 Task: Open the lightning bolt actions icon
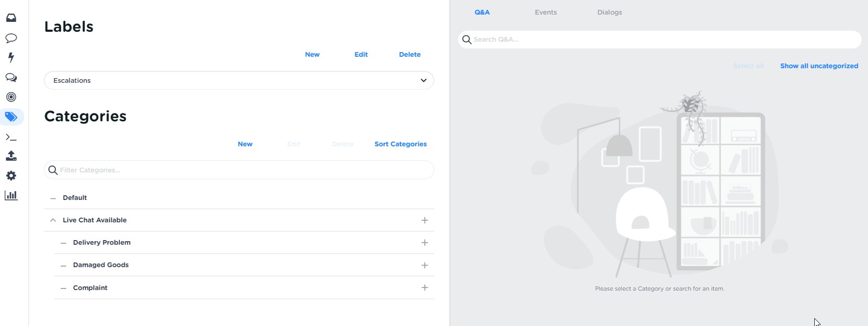pyautogui.click(x=11, y=57)
